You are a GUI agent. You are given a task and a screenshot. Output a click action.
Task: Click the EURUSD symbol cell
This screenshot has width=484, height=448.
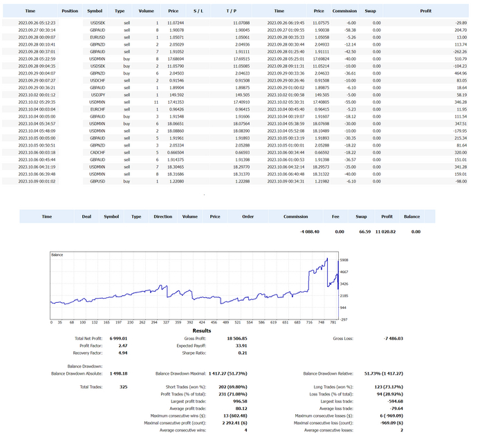pyautogui.click(x=97, y=37)
